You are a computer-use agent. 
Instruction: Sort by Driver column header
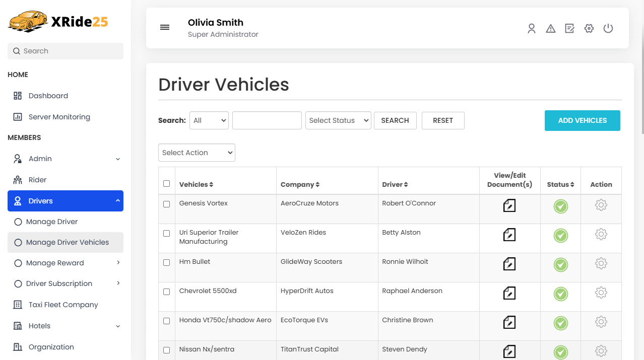point(395,184)
